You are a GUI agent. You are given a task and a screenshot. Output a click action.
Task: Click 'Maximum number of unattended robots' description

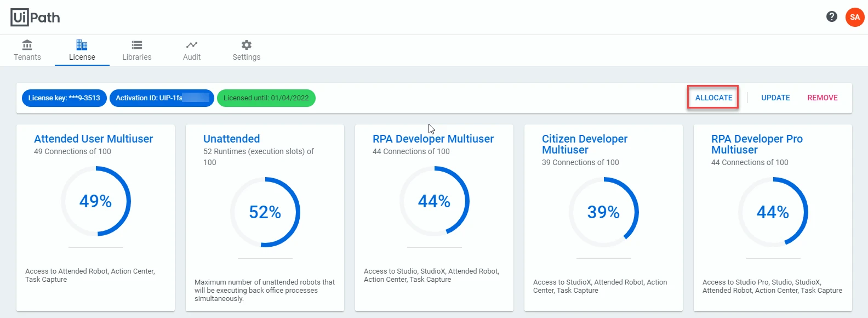coord(265,290)
